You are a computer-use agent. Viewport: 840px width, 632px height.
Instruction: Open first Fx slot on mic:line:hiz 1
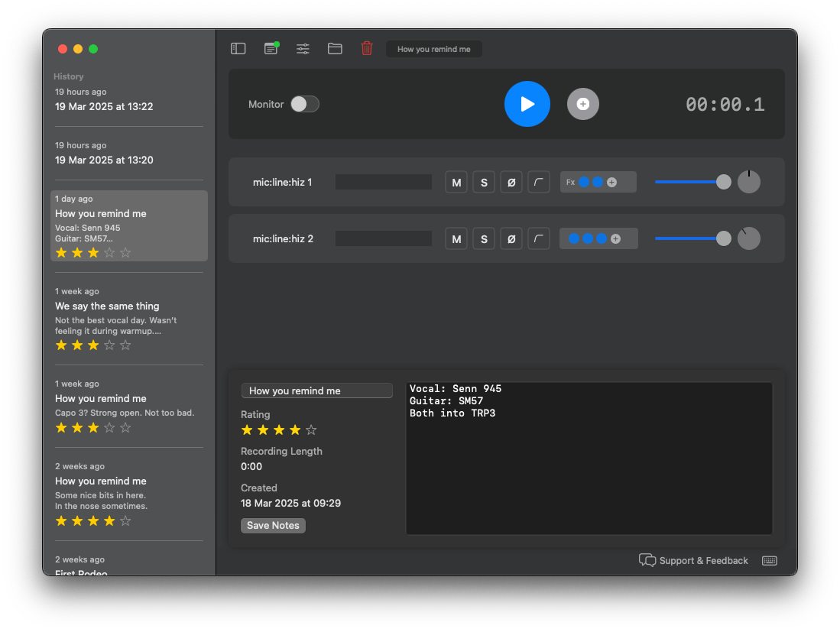(584, 182)
